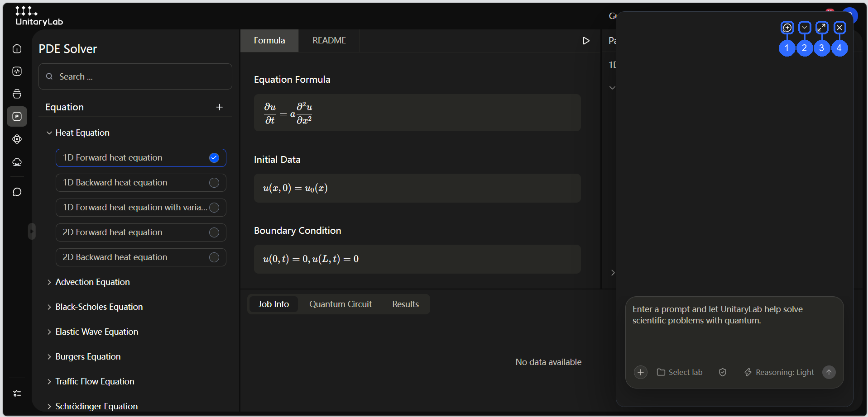
Task: Click the shield check icon in the prompt box
Action: 723,372
